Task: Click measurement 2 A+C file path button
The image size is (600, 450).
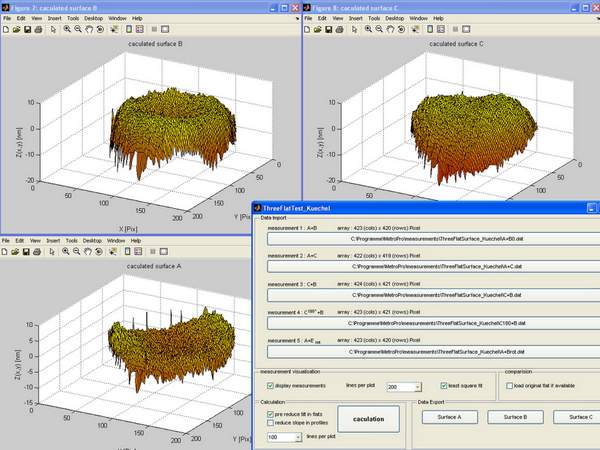Action: 434,267
